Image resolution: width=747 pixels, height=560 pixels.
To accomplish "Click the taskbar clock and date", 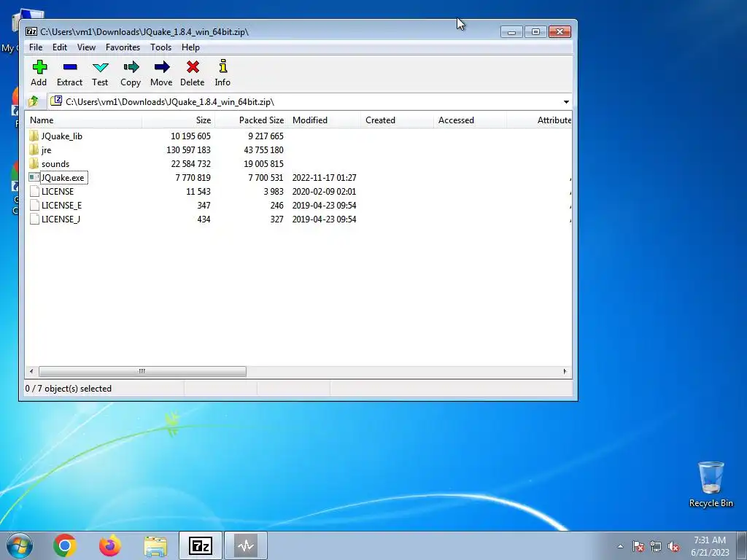I will coord(710,546).
